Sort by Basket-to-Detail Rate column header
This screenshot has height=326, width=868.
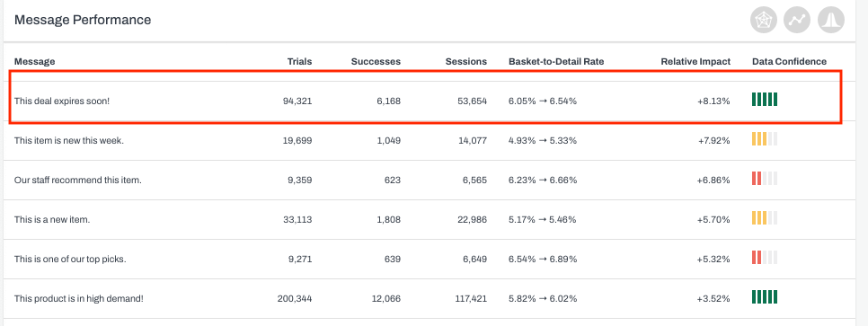click(x=556, y=61)
